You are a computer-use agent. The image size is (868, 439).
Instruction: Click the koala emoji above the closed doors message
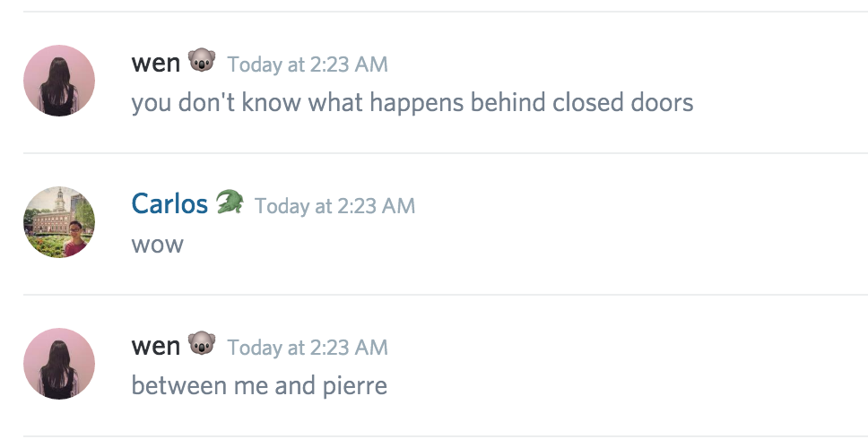202,63
